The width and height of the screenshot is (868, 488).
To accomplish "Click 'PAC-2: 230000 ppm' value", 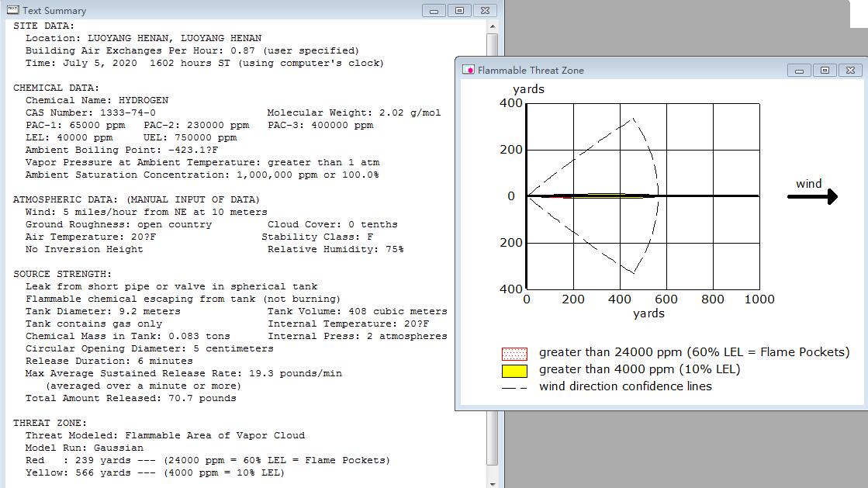I will click(x=196, y=125).
